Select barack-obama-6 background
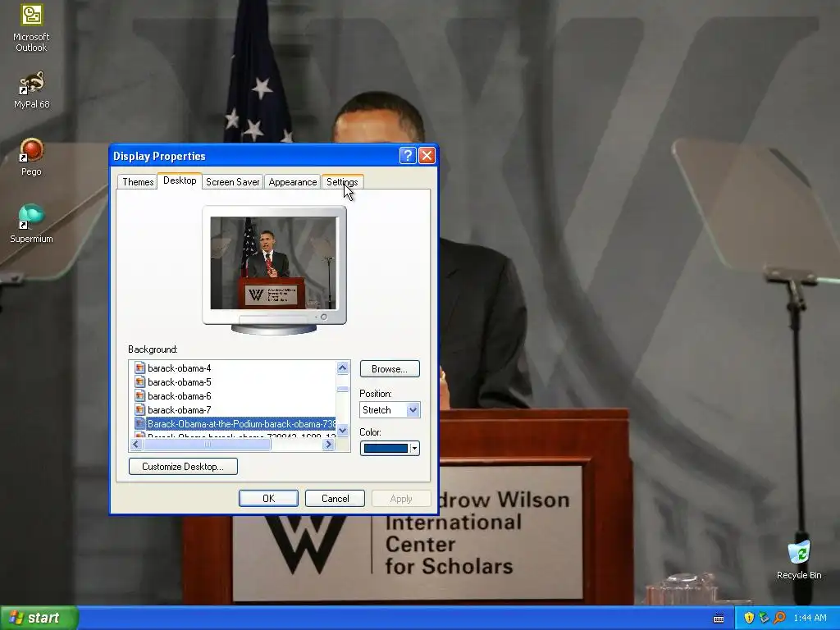This screenshot has height=630, width=840. pyautogui.click(x=179, y=396)
